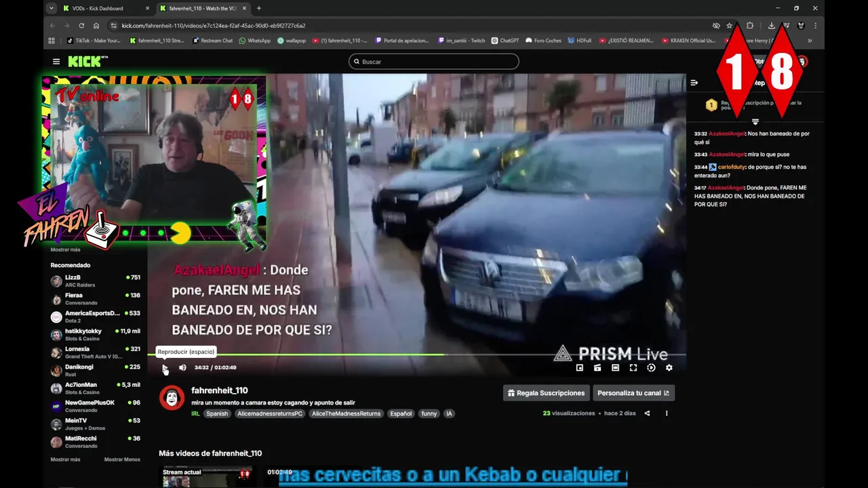Bookmark this page with the star icon
Image resolution: width=868 pixels, height=488 pixels.
[x=730, y=26]
